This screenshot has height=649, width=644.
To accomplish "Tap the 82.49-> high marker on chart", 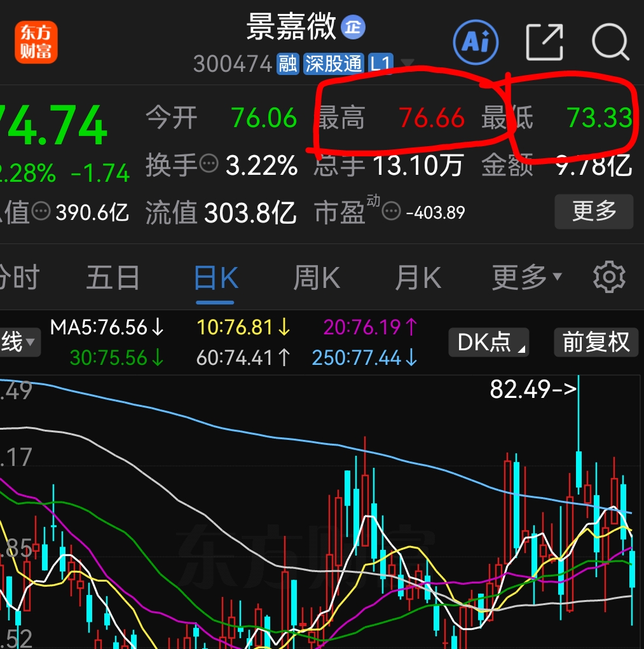I will (x=533, y=390).
